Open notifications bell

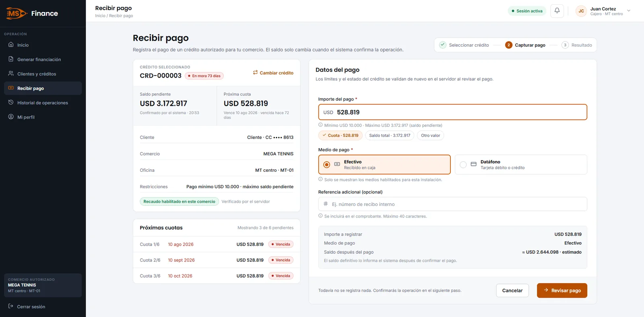click(557, 11)
